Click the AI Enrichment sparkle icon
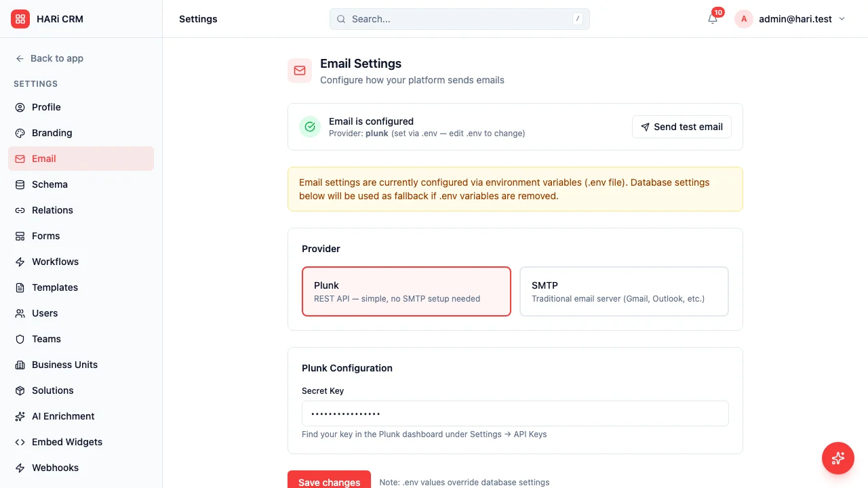This screenshot has height=488, width=868. coord(20,416)
